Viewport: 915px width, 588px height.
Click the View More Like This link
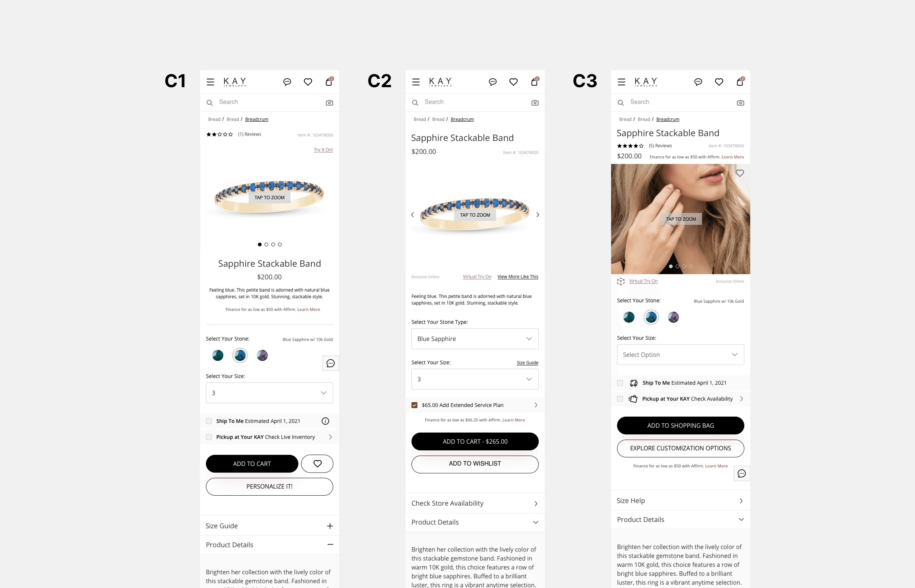click(517, 277)
